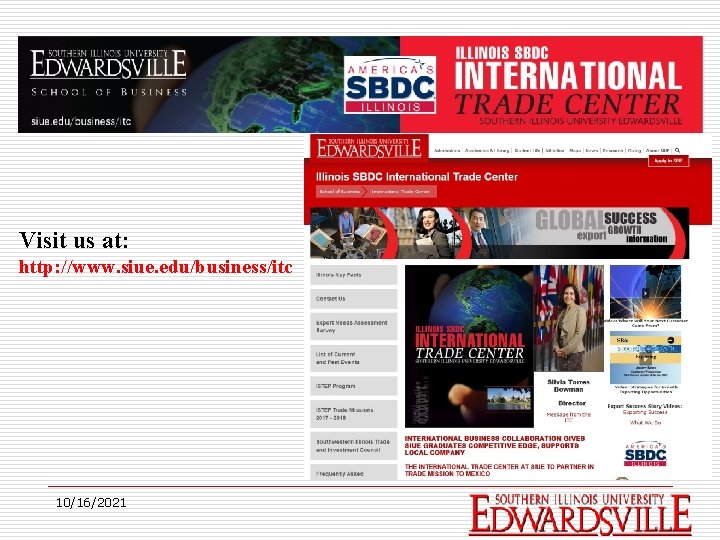Click the 10/16/2021 date in footer
This screenshot has width=720, height=540.
pyautogui.click(x=91, y=503)
